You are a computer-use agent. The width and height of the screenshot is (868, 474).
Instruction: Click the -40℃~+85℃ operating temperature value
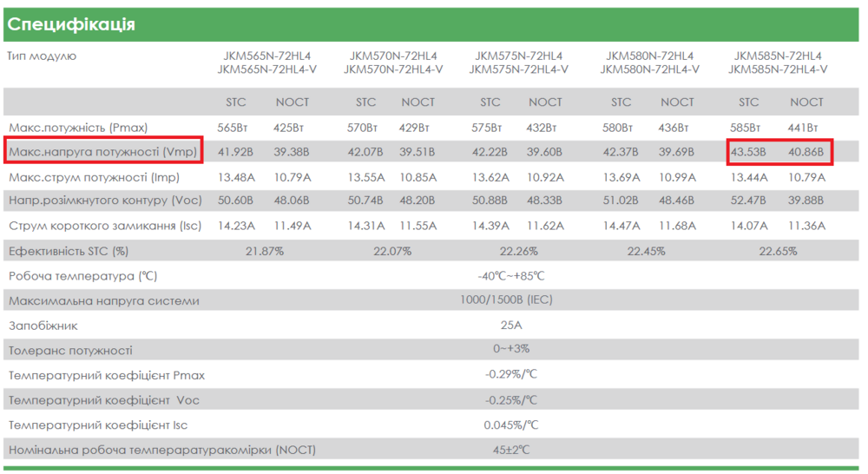(x=511, y=276)
